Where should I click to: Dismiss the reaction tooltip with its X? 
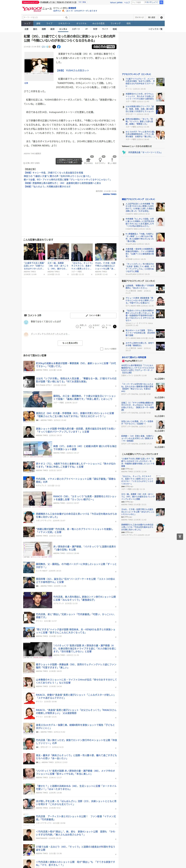[x=80, y=159]
